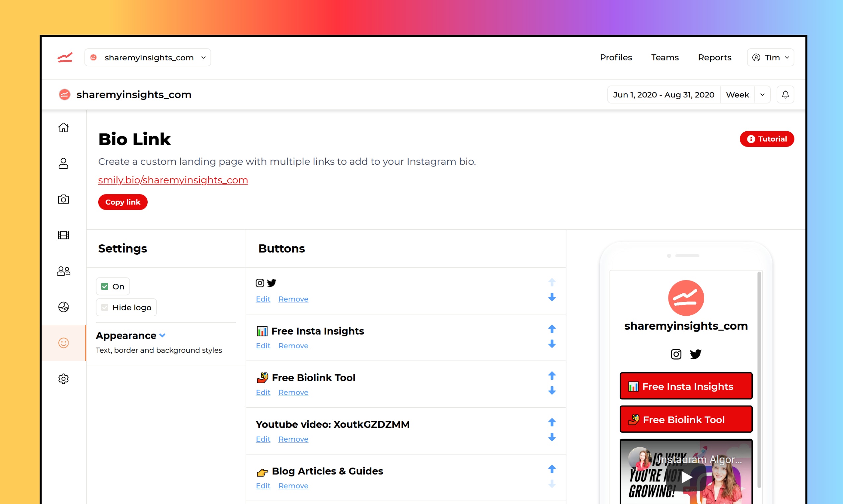Toggle the Hide logo checkbox

(105, 307)
